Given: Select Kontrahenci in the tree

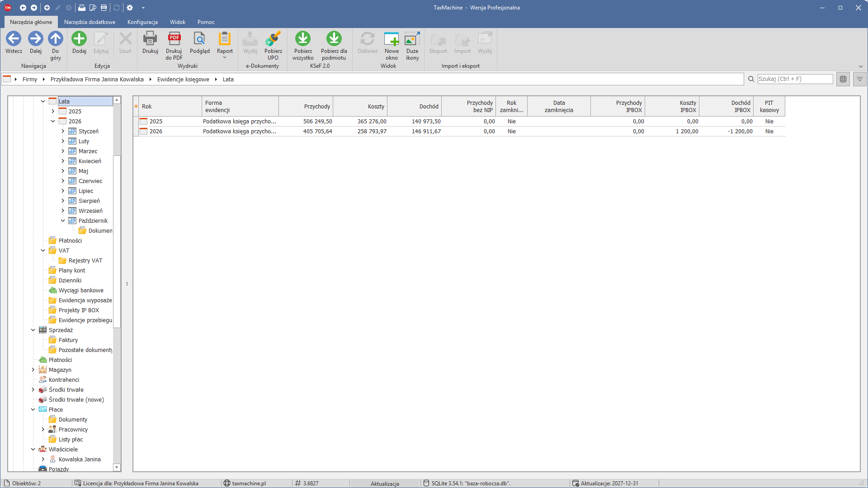Looking at the screenshot, I should tap(64, 380).
